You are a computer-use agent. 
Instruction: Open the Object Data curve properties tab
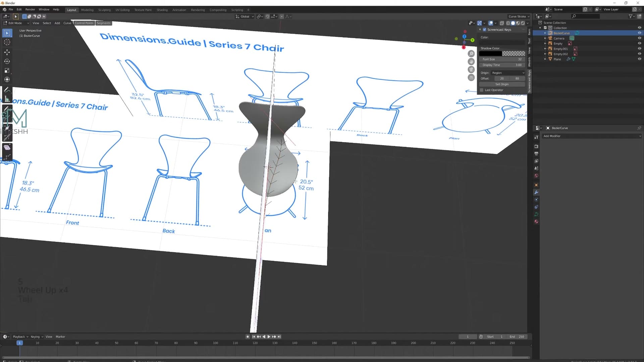point(536,215)
